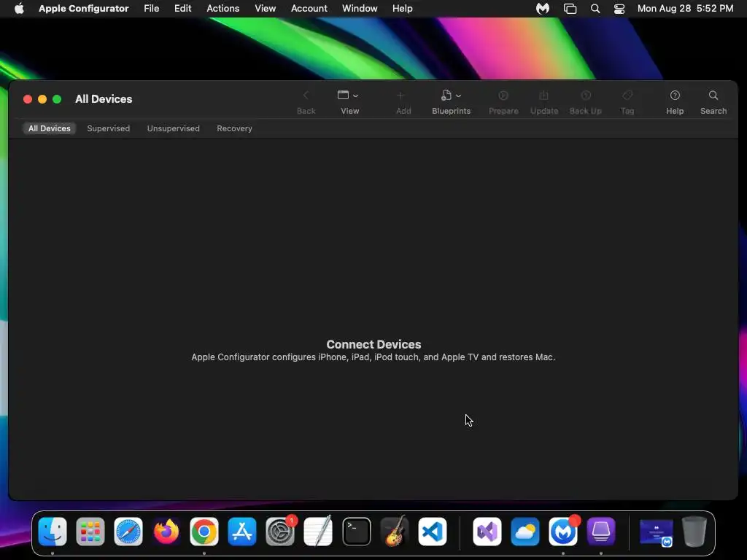This screenshot has width=747, height=560.
Task: Open Visual Studio from the dock
Action: pyautogui.click(x=487, y=531)
